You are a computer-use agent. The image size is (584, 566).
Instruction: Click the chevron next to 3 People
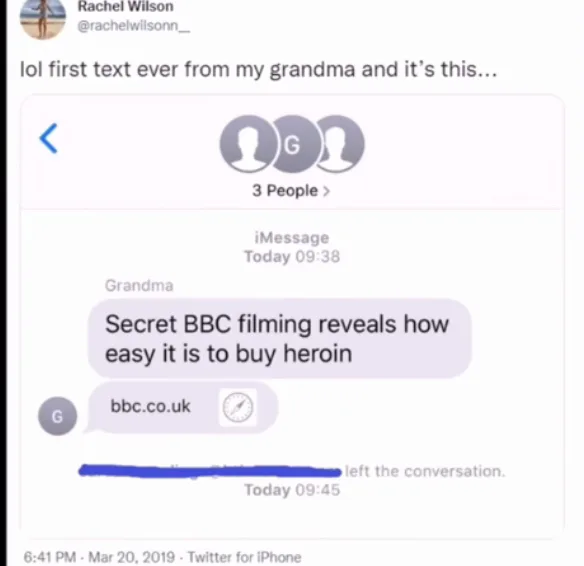click(x=326, y=191)
